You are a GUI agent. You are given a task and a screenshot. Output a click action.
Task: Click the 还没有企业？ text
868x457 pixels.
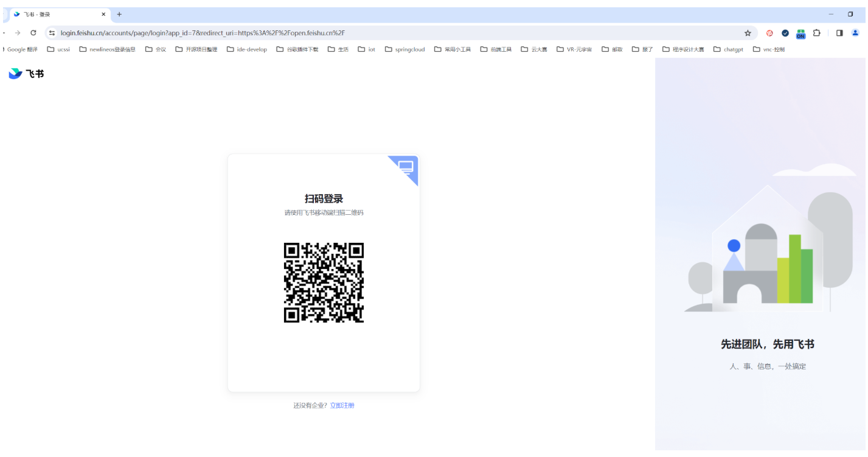tap(310, 405)
